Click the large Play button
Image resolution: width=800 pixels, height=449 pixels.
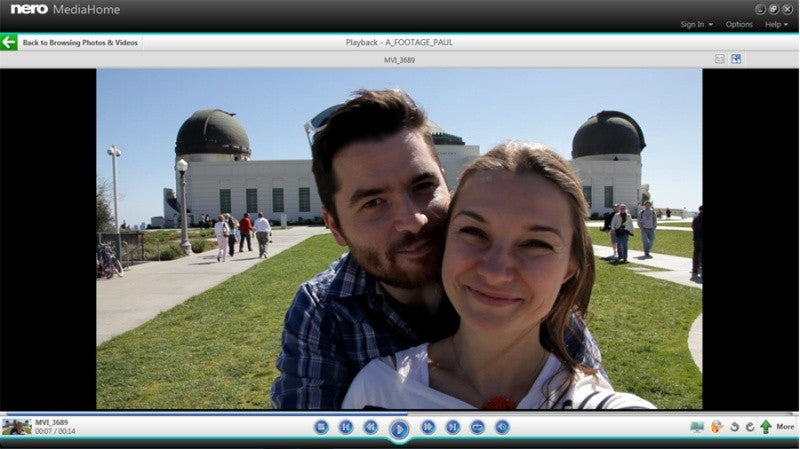[x=399, y=430]
